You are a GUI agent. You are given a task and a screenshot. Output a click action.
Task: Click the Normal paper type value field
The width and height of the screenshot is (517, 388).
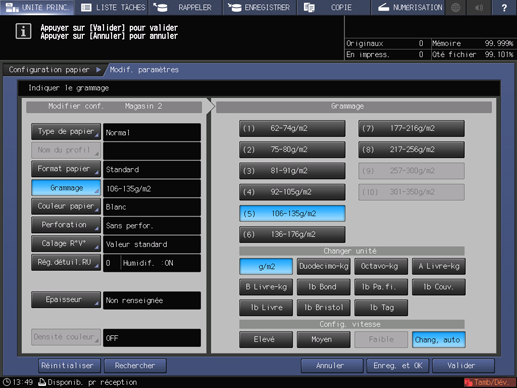coord(152,132)
